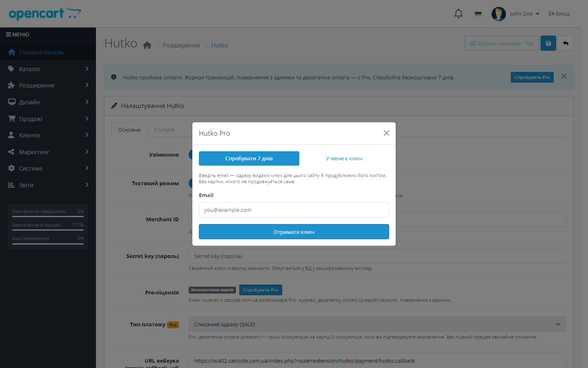Open the Списання одразу (SALE) dropdown

click(x=378, y=324)
